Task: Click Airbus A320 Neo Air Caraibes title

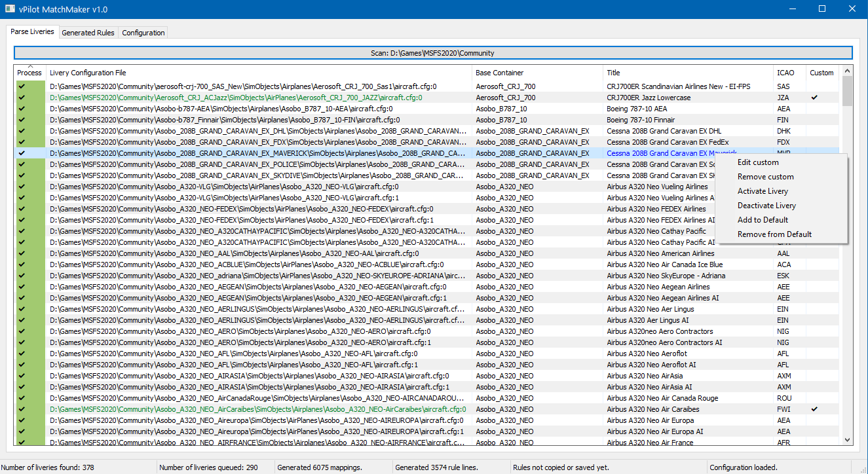Action: (x=653, y=409)
